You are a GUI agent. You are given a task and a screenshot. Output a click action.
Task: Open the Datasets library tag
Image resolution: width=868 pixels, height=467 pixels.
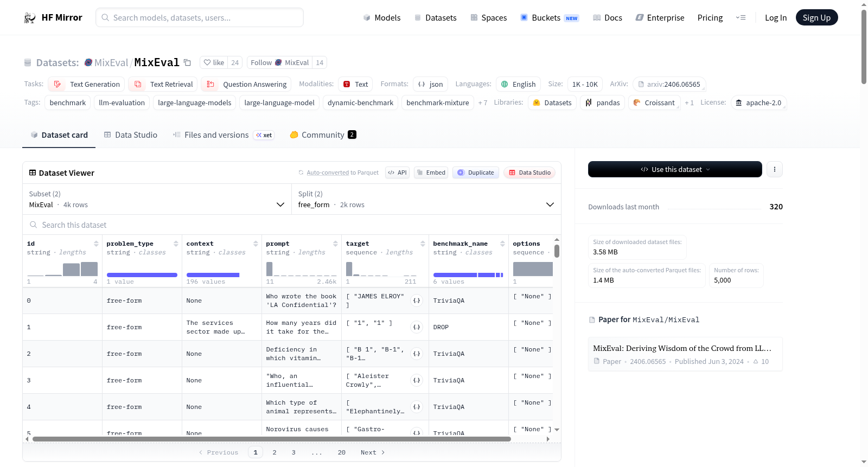click(552, 103)
